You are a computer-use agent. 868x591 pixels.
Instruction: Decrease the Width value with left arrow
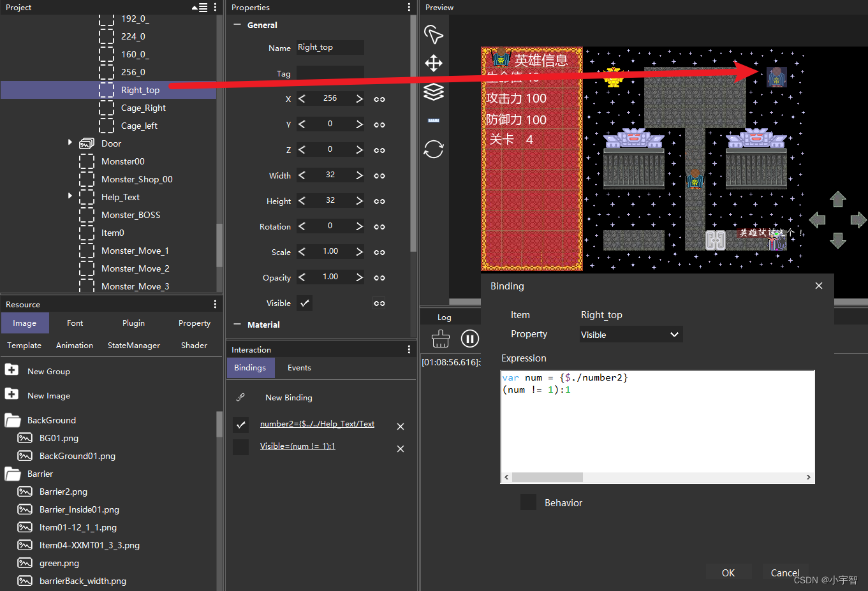click(302, 175)
